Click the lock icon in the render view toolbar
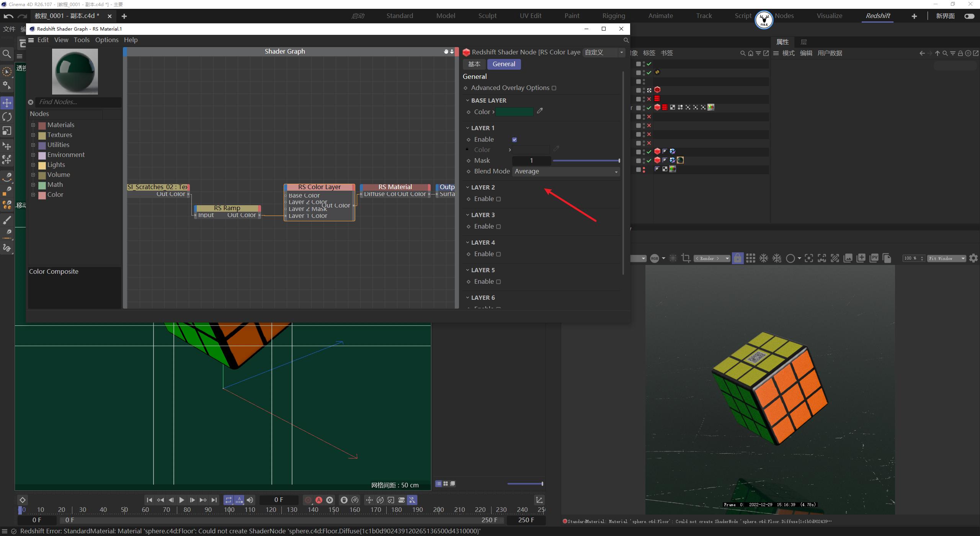 click(x=738, y=258)
